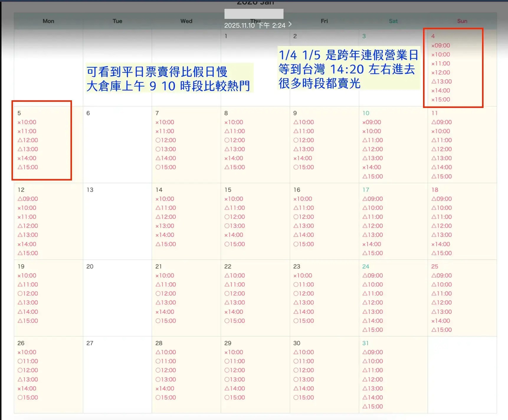Select the 11:00 slot on January 26
The width and height of the screenshot is (508, 420).
pos(28,361)
